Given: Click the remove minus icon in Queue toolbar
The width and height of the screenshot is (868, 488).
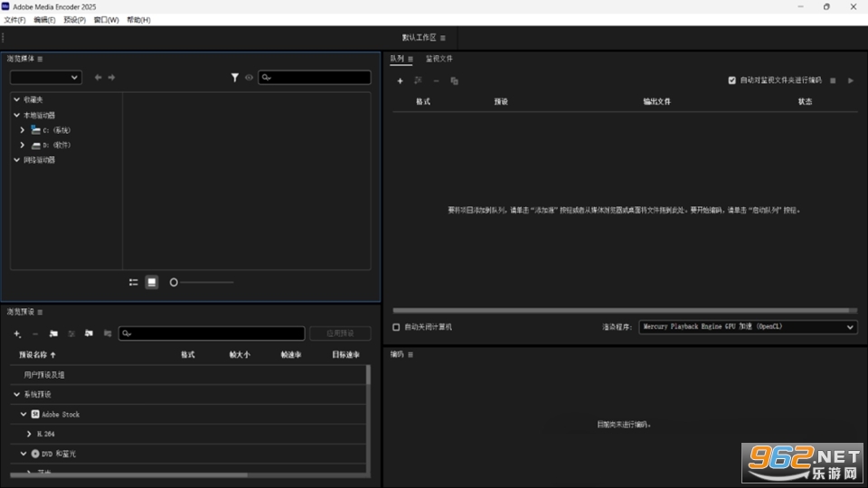Looking at the screenshot, I should 436,80.
